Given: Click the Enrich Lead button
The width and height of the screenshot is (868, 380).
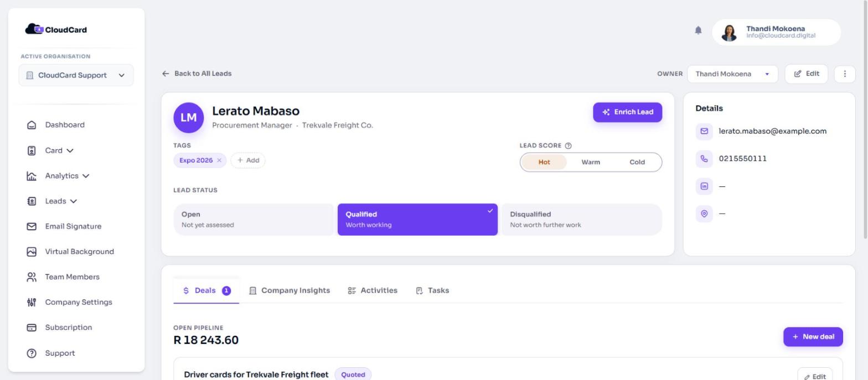Looking at the screenshot, I should pos(627,112).
